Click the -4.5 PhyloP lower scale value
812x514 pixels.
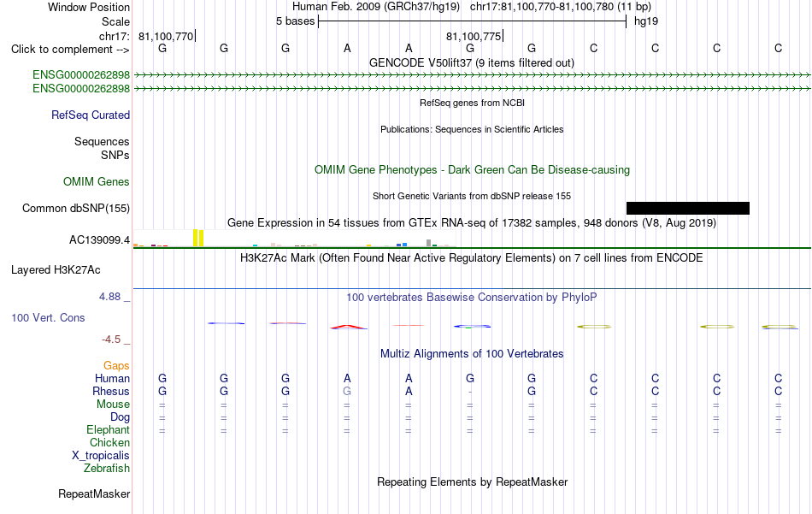tap(111, 340)
